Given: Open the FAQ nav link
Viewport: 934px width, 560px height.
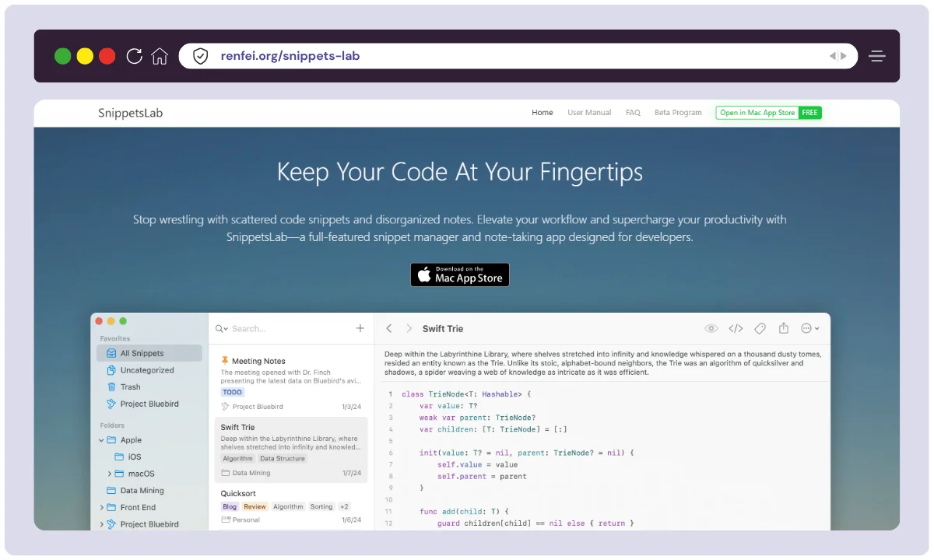Looking at the screenshot, I should (x=633, y=113).
